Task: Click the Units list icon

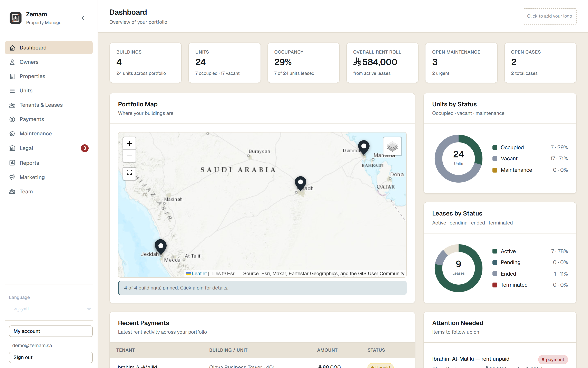Action: [x=12, y=91]
